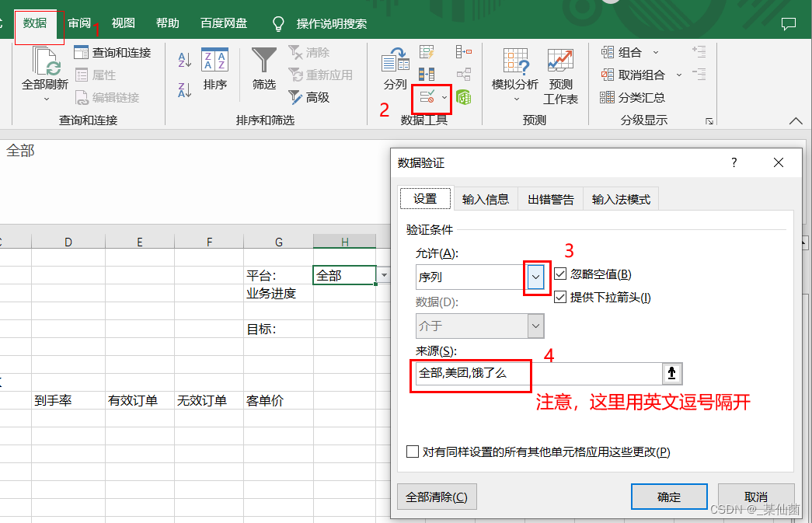The image size is (812, 523).
Task: Click the 组合 group icon
Action: pos(607,52)
